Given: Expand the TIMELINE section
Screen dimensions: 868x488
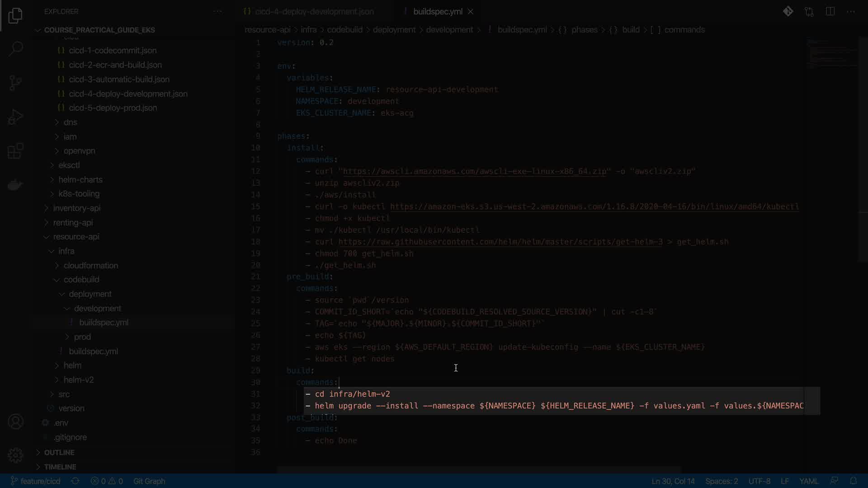Looking at the screenshot, I should click(60, 467).
